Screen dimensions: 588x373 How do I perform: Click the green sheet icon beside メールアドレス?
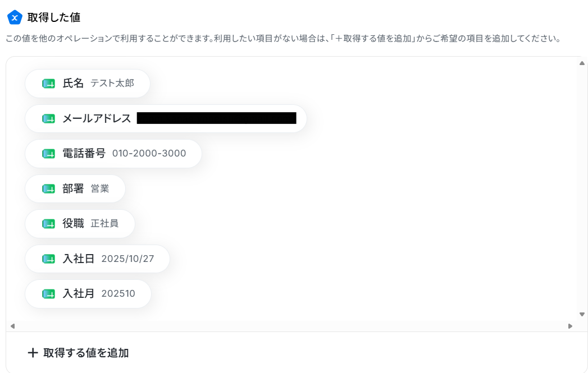pyautogui.click(x=48, y=119)
